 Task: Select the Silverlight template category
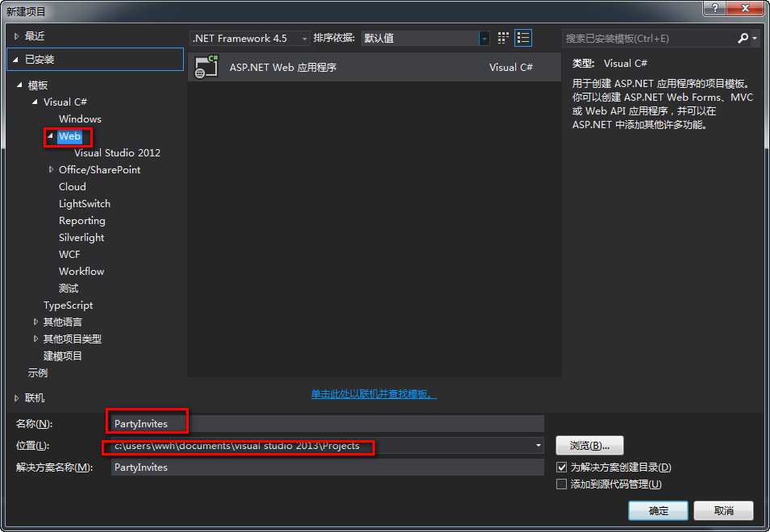[81, 237]
